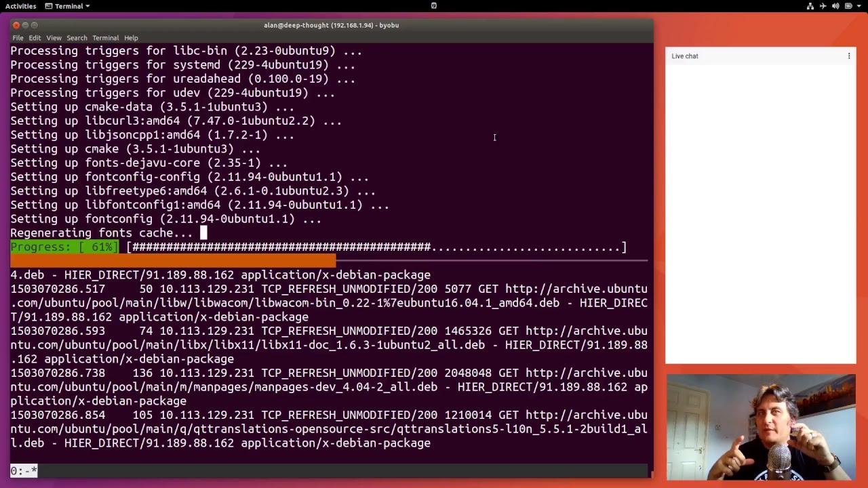Image resolution: width=868 pixels, height=488 pixels.
Task: Open the Help menu
Action: click(131, 38)
